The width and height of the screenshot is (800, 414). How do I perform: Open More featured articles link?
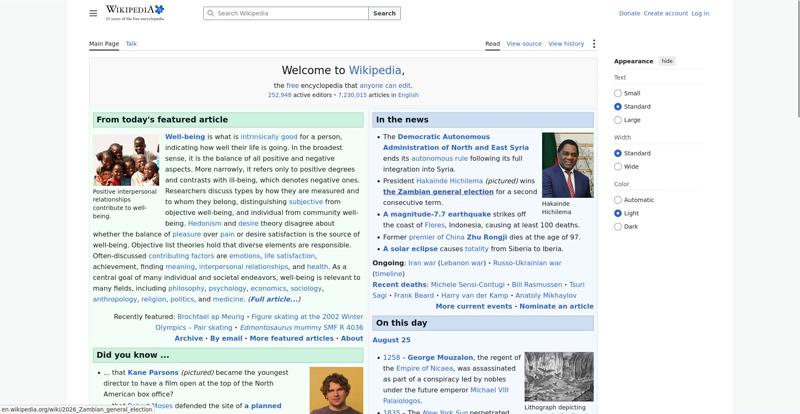[291, 338]
